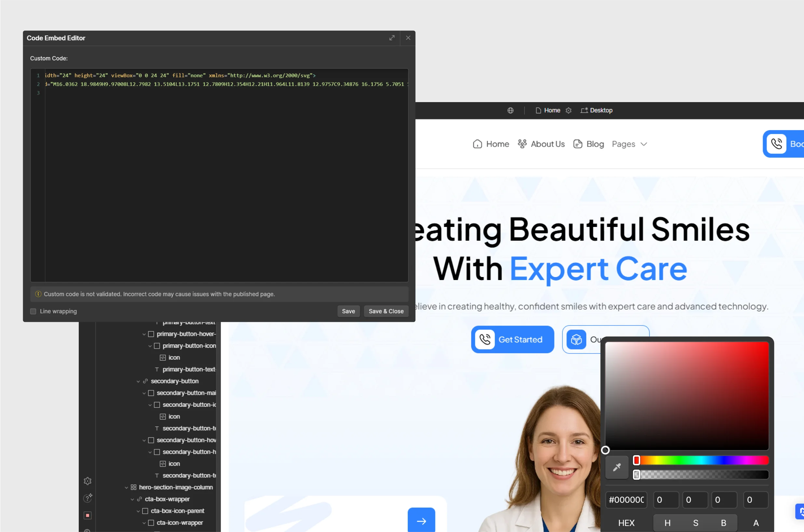
Task: Click the eyedropper color picker tool
Action: pyautogui.click(x=617, y=467)
